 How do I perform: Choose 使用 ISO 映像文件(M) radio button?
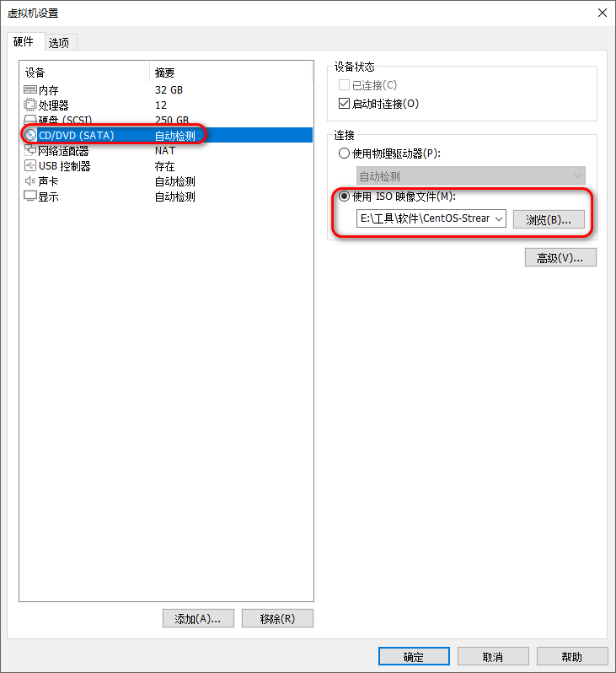click(x=344, y=197)
